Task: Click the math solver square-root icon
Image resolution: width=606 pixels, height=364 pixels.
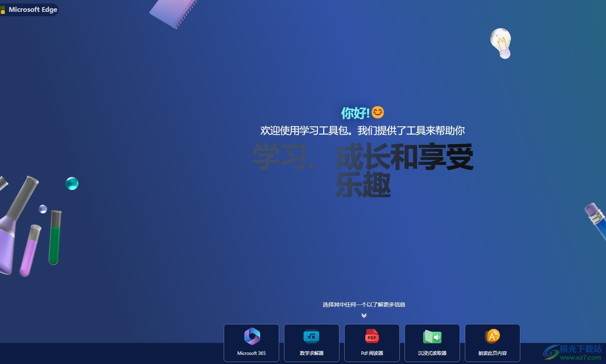Action: pos(312,337)
